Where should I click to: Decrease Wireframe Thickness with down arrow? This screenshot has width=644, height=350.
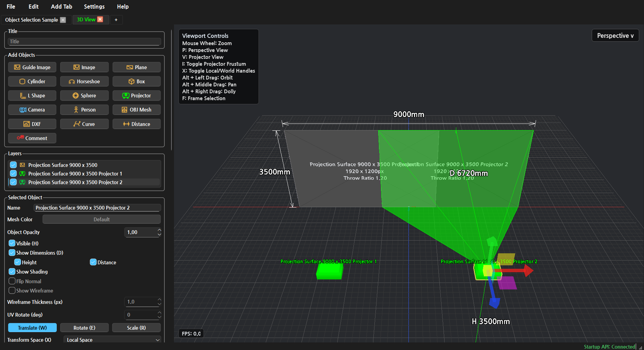[x=159, y=304]
